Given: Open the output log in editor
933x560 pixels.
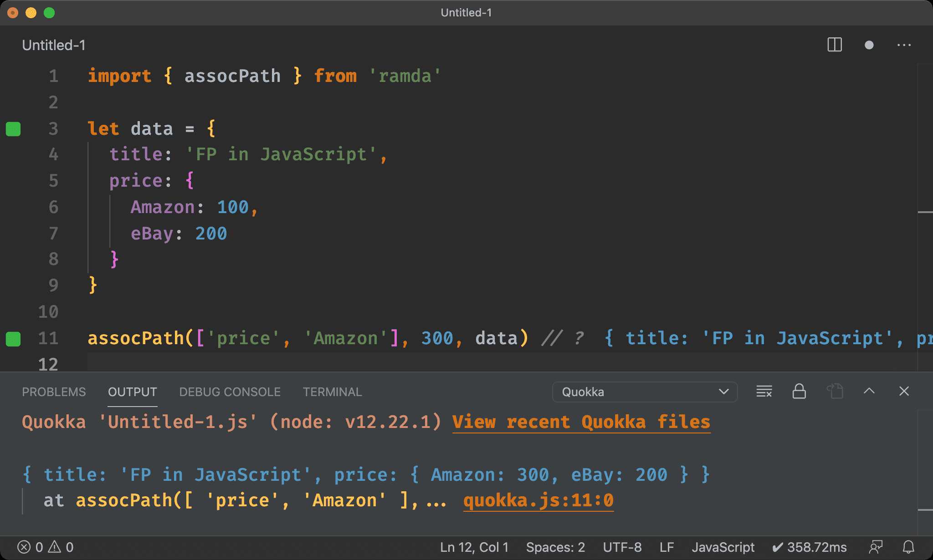Looking at the screenshot, I should [835, 392].
